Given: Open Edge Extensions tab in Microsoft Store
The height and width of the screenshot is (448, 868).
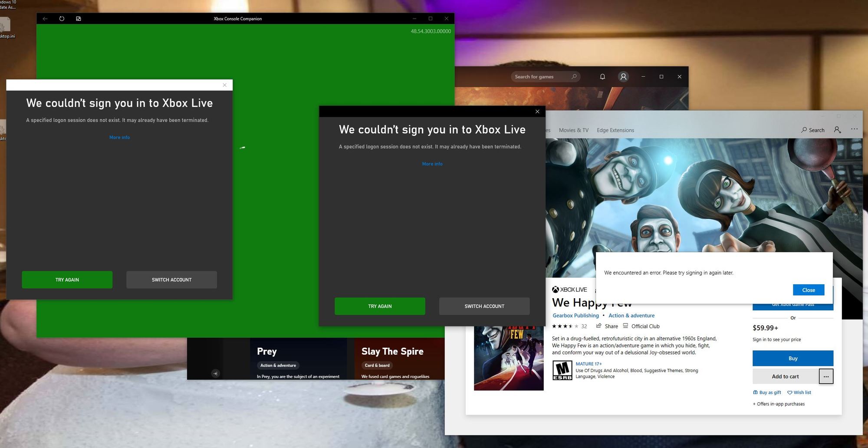Looking at the screenshot, I should [615, 130].
